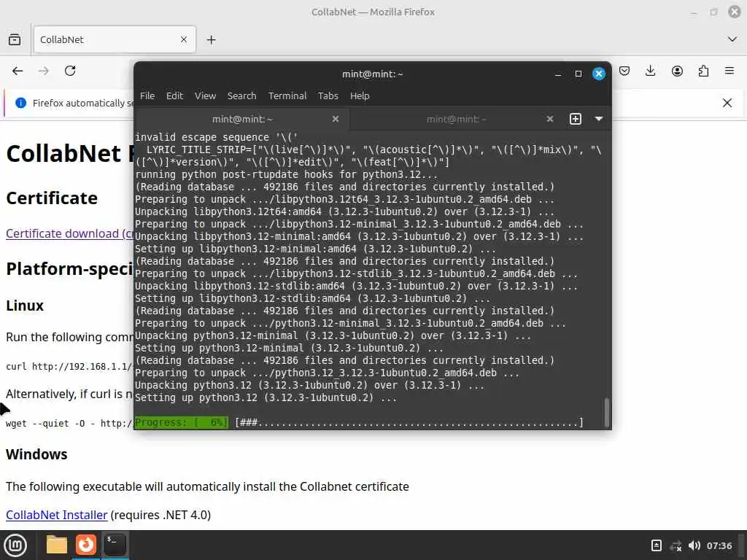The width and height of the screenshot is (747, 560).
Task: Open the volume control tray icon
Action: coord(694,545)
